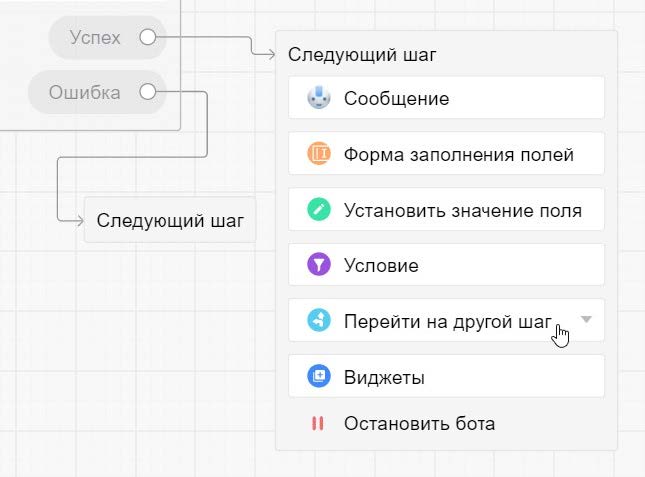
Task: Click the blue arrow icon for Перейти на другой шаг
Action: tap(318, 321)
